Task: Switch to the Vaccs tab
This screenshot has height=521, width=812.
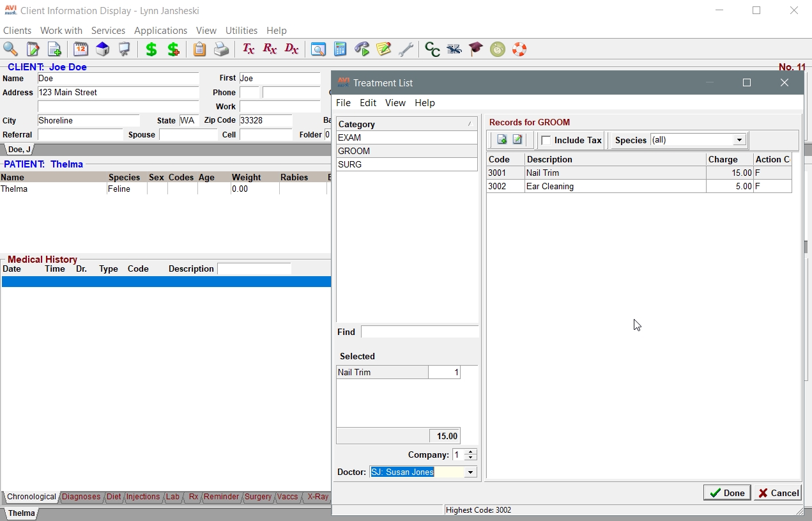Action: coord(287,497)
